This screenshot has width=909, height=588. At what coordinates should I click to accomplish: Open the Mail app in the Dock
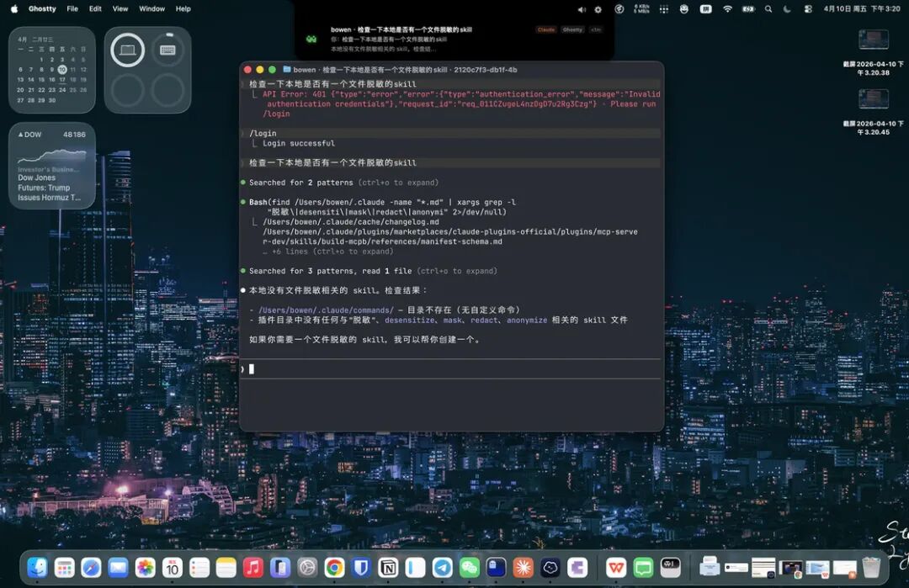(x=118, y=568)
